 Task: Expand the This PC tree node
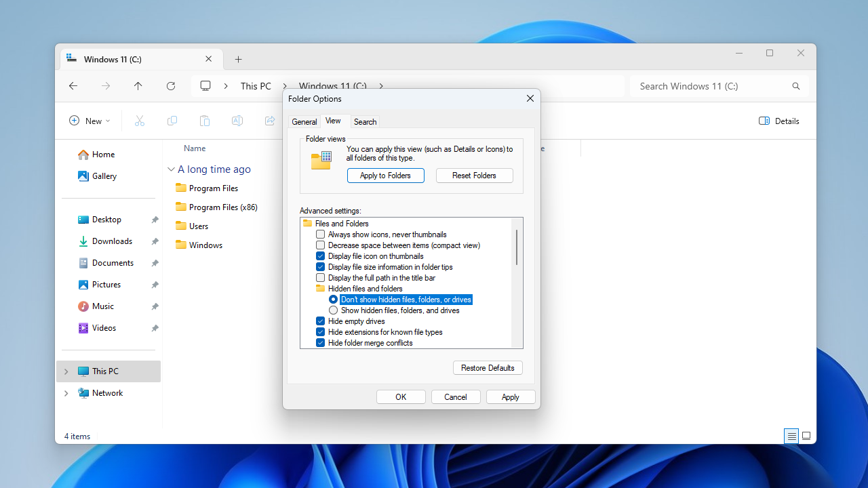pyautogui.click(x=66, y=371)
